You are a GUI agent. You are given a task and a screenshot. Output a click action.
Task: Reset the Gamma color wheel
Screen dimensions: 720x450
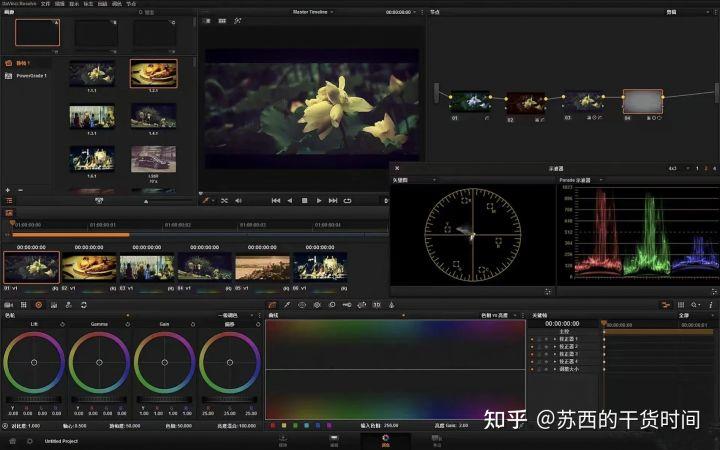point(128,324)
